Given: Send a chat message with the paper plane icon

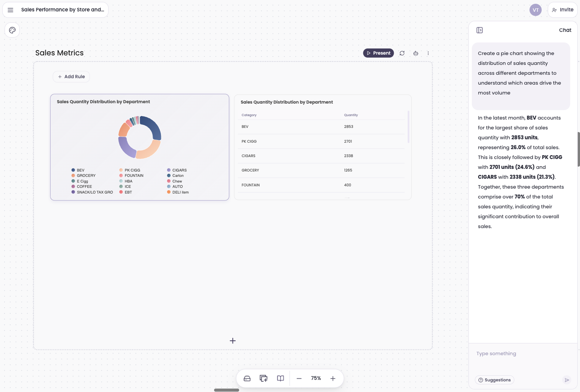Looking at the screenshot, I should point(567,379).
